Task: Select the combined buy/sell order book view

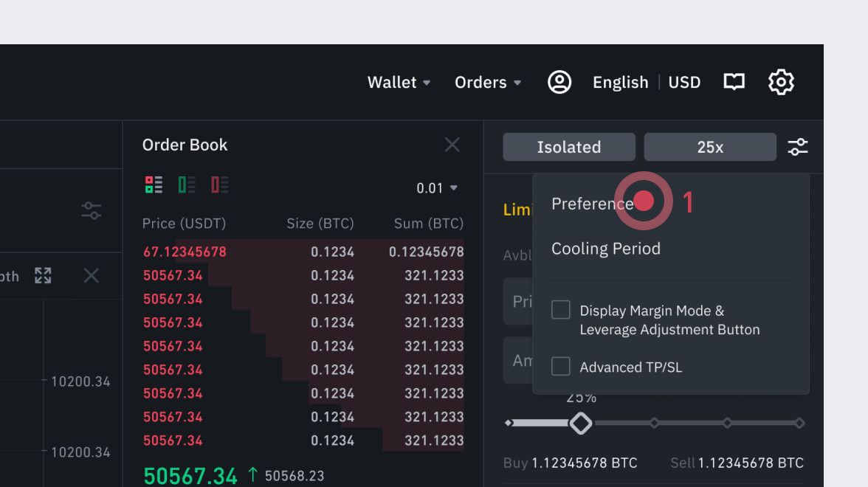Action: 154,185
